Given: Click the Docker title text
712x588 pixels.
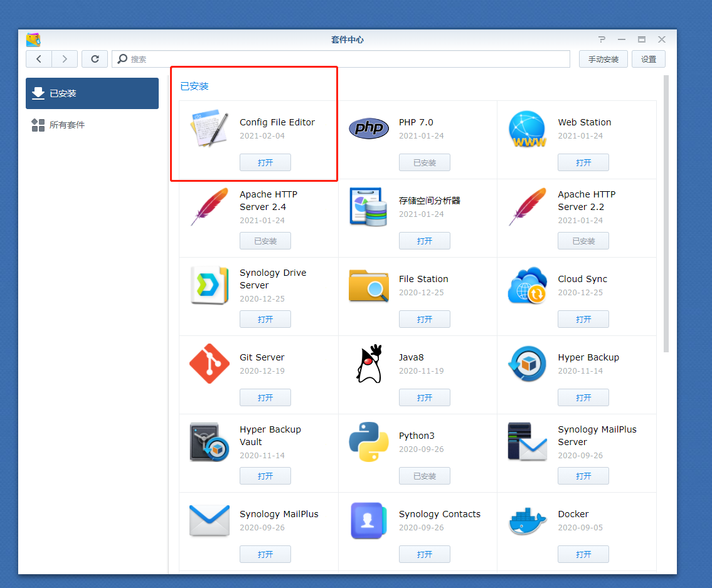Looking at the screenshot, I should 573,514.
